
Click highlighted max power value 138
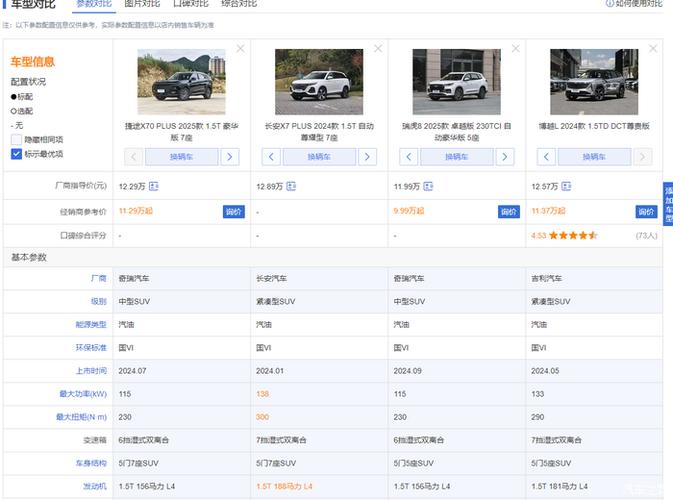(x=263, y=394)
